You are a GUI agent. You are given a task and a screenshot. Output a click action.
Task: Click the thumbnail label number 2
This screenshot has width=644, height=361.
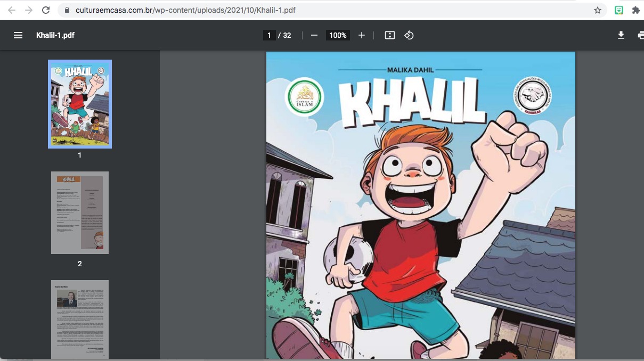(x=80, y=264)
